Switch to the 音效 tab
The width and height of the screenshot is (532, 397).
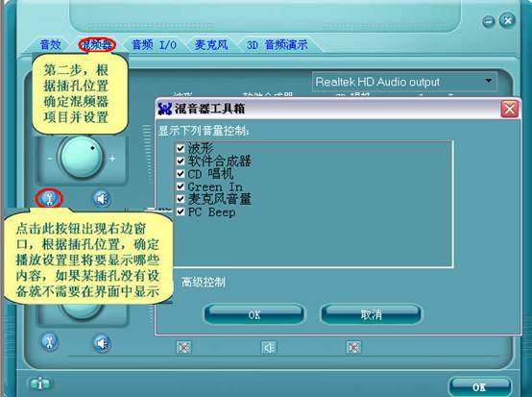point(50,45)
